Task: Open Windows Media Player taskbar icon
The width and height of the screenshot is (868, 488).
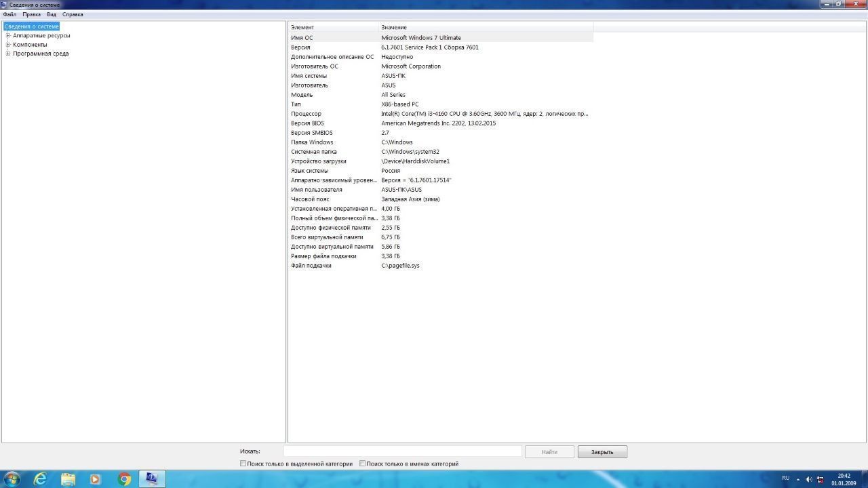Action: pyautogui.click(x=96, y=479)
